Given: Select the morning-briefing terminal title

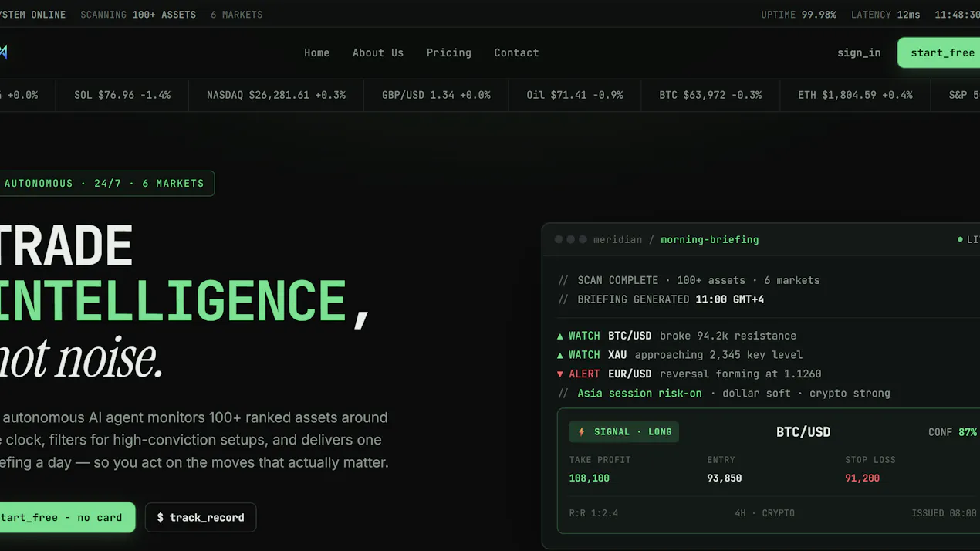Looking at the screenshot, I should coord(709,240).
